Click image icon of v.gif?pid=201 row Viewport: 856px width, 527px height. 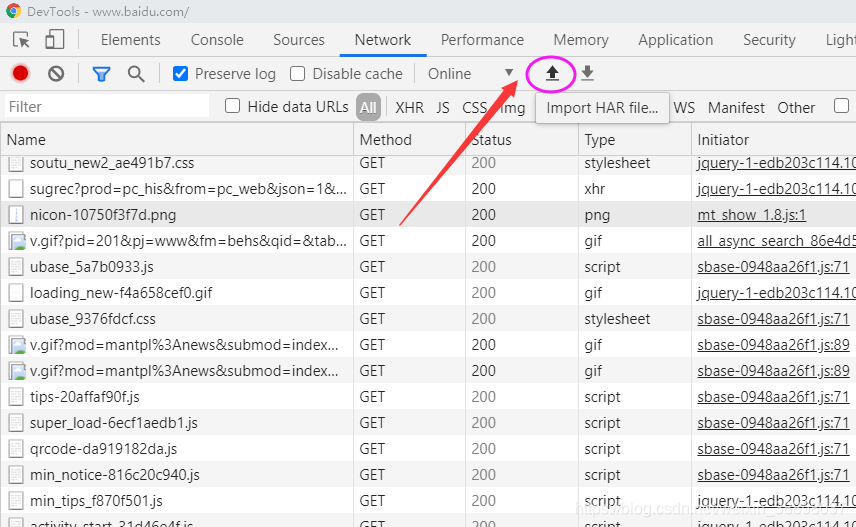17,241
